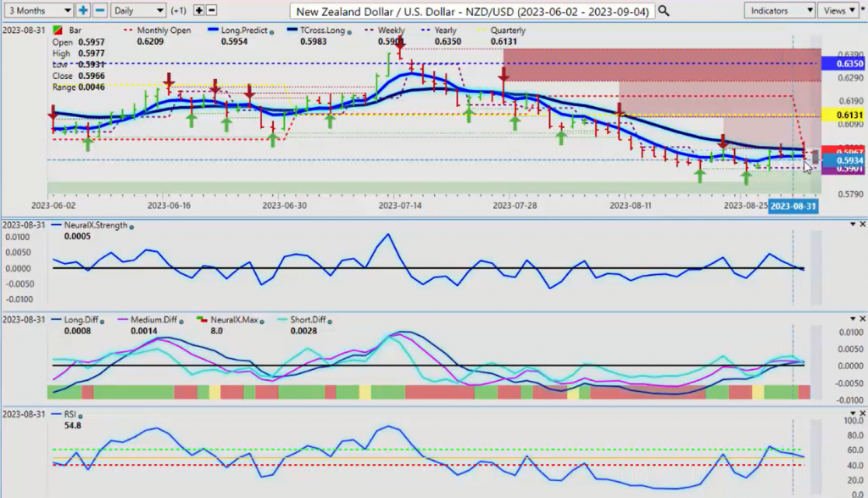Click the Long.Predict blue line swatch
Viewport: 868px width, 498px height.
[x=213, y=31]
